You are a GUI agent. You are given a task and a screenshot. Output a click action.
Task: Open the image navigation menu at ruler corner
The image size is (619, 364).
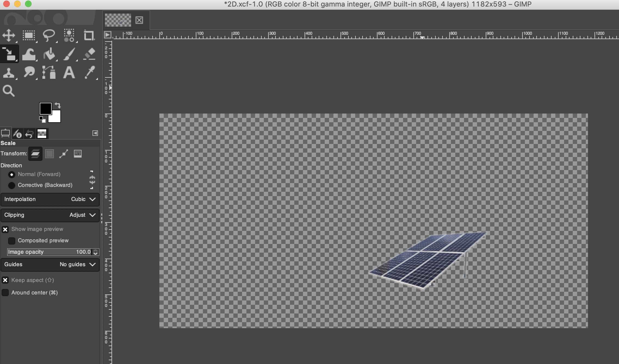tap(108, 34)
